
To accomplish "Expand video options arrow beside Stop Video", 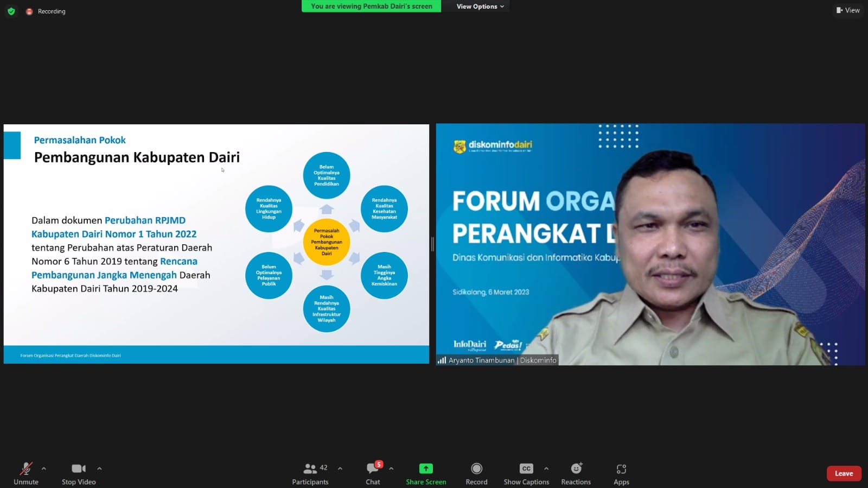I will [x=99, y=468].
